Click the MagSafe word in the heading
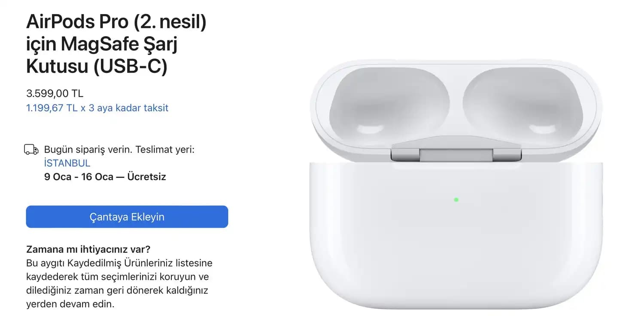This screenshot has height=316, width=644. pyautogui.click(x=103, y=45)
